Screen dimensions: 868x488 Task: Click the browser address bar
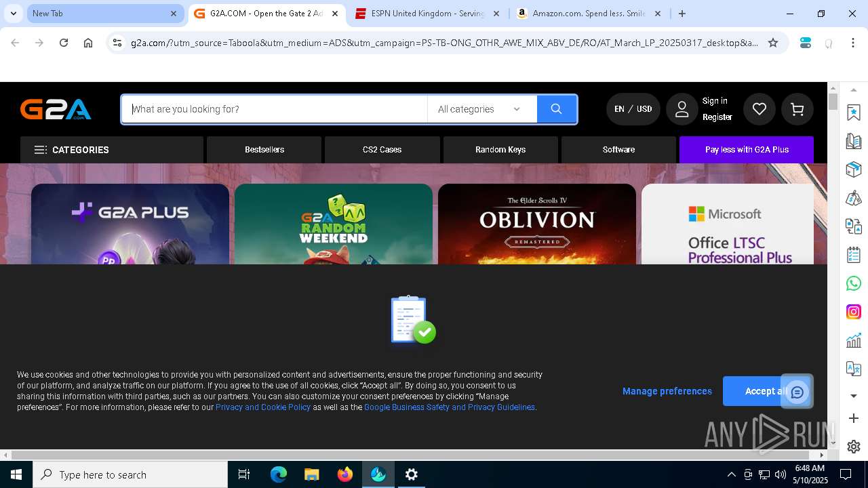(444, 43)
